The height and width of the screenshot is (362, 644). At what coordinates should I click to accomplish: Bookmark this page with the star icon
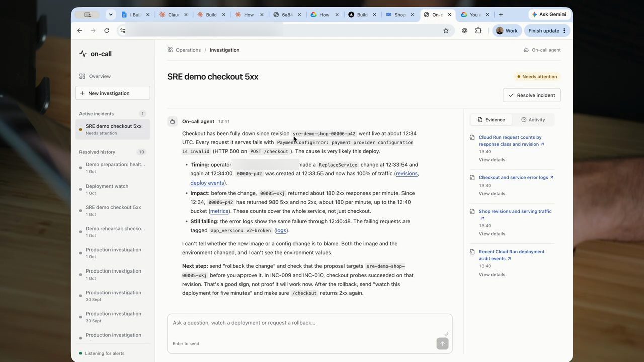click(x=446, y=31)
